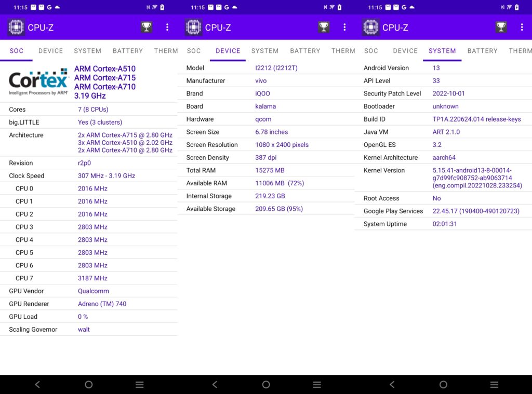This screenshot has width=532, height=394.
Task: Tap the trophy icon in the left panel
Action: point(147,27)
